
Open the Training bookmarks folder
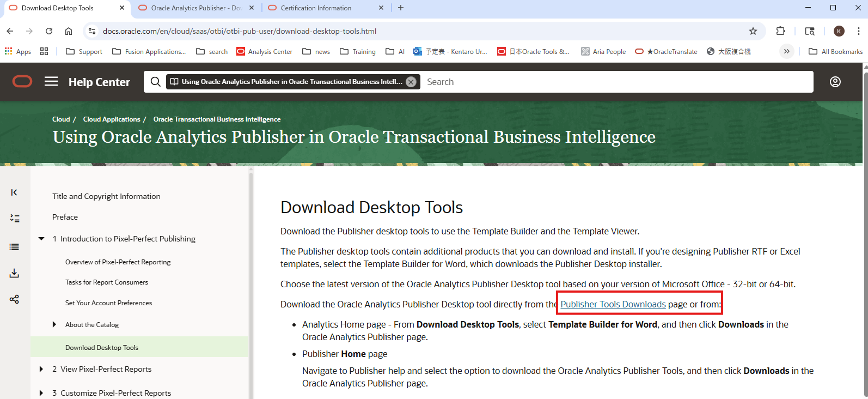[x=358, y=51]
